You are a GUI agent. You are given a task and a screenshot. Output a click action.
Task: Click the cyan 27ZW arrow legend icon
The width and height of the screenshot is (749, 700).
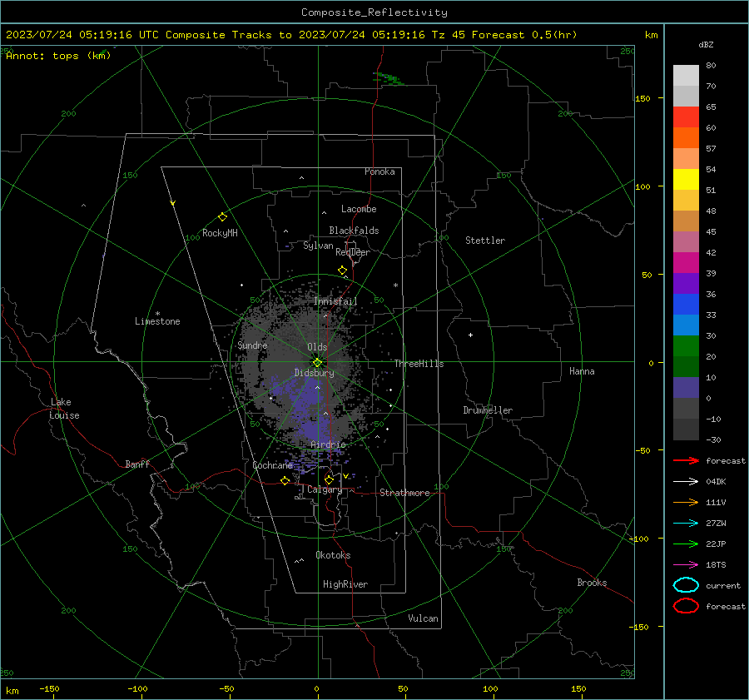pos(686,523)
